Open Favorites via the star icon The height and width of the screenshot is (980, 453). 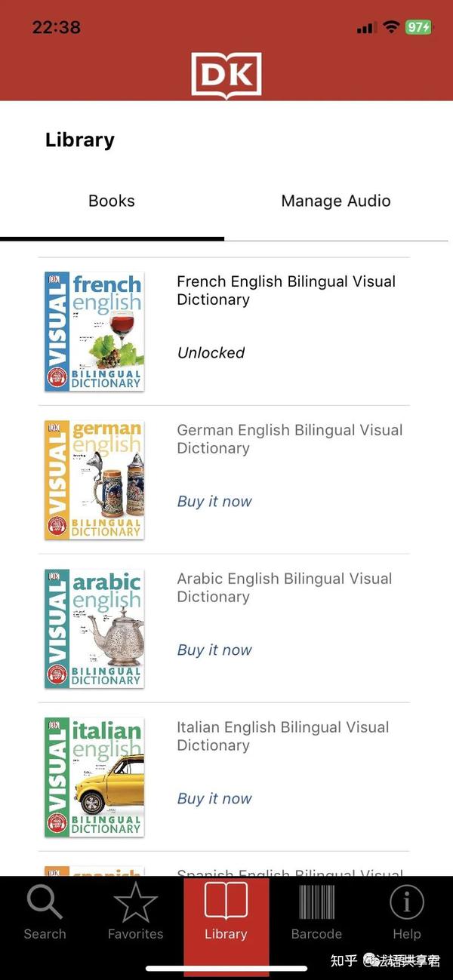pos(135,902)
